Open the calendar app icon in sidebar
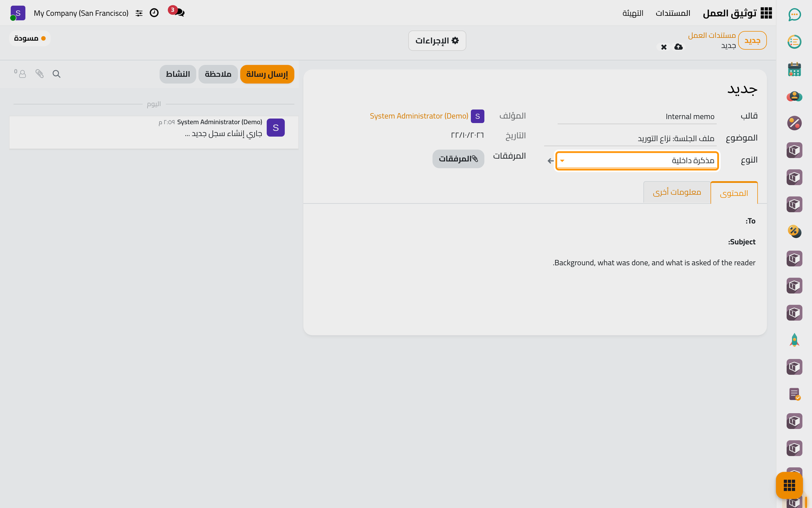The image size is (812, 508). (x=794, y=69)
